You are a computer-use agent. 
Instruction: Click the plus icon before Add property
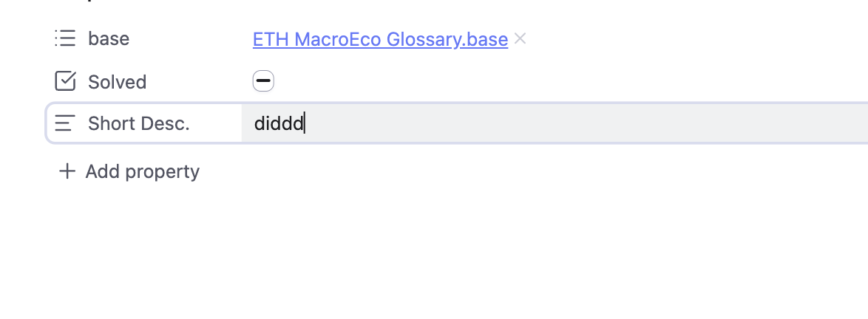pyautogui.click(x=67, y=171)
